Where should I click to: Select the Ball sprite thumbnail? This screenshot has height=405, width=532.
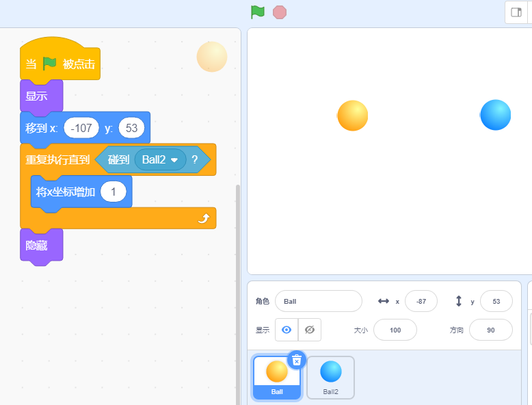pos(277,378)
